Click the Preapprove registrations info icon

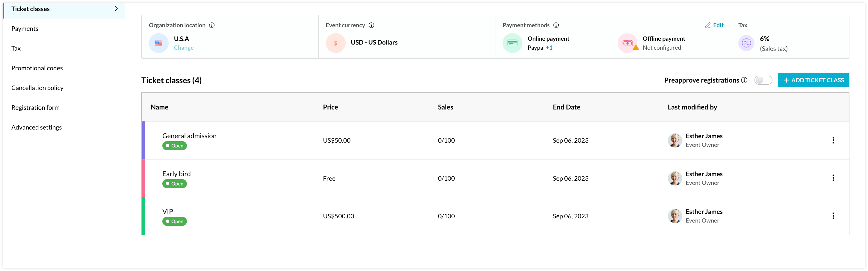(744, 80)
